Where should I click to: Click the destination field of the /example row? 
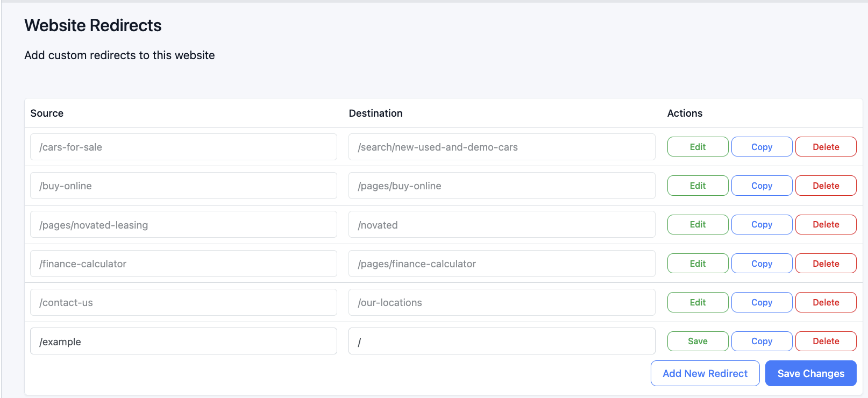501,342
